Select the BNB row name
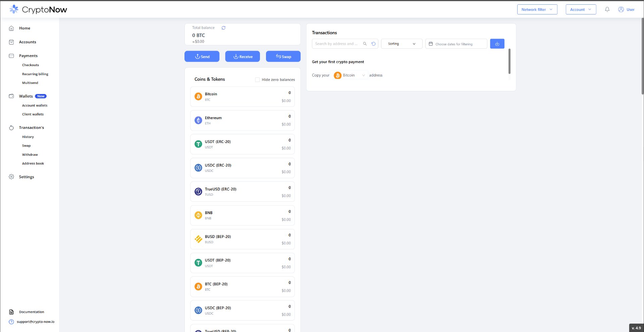Viewport: 644px width, 332px height. (209, 213)
